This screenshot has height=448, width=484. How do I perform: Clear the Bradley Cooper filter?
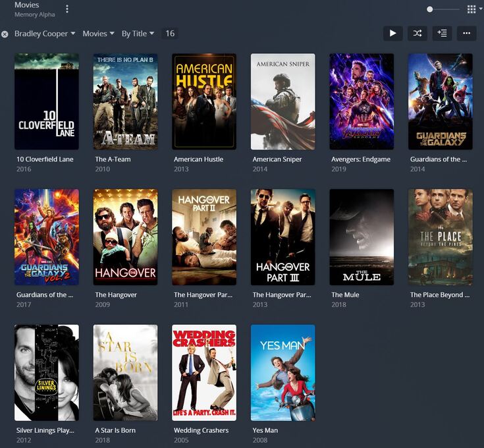pos(5,34)
